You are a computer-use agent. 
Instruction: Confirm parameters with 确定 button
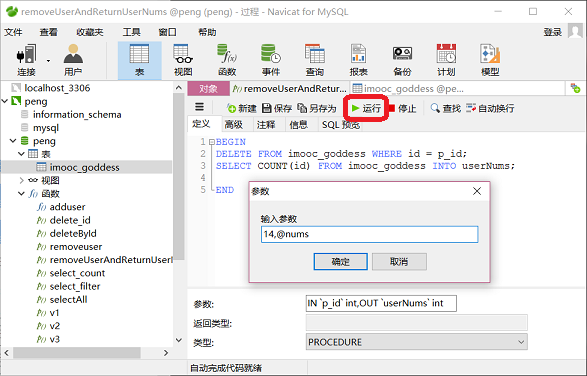coord(340,261)
